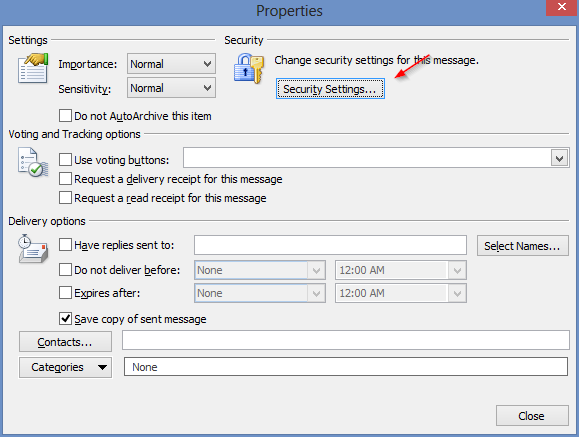Click the Voting and Tracking checklist icon
Screen dimensions: 579x437
(32, 162)
